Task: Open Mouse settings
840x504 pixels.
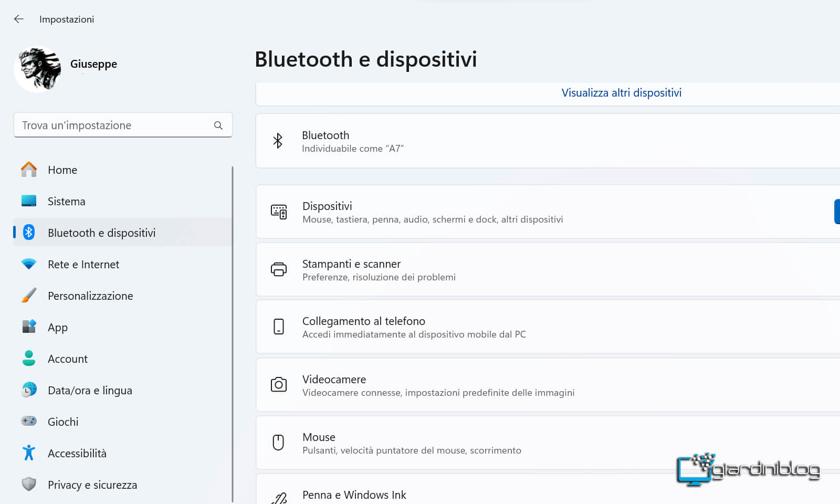Action: [x=548, y=443]
